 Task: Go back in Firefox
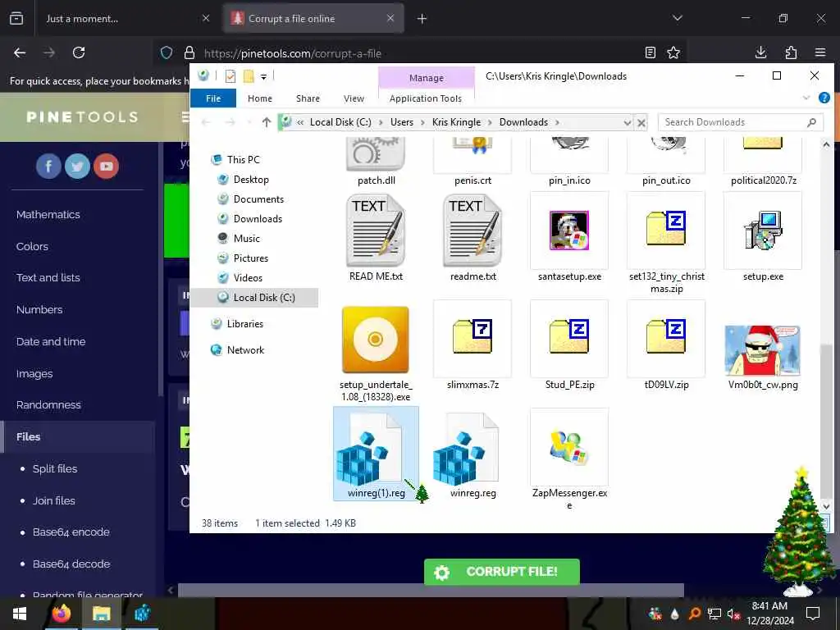(x=20, y=52)
